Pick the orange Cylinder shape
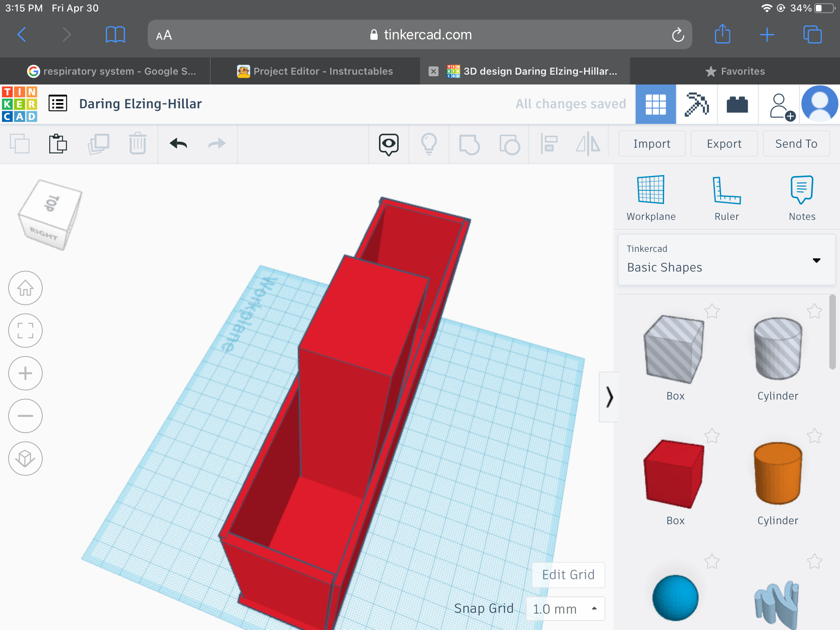 (x=777, y=474)
